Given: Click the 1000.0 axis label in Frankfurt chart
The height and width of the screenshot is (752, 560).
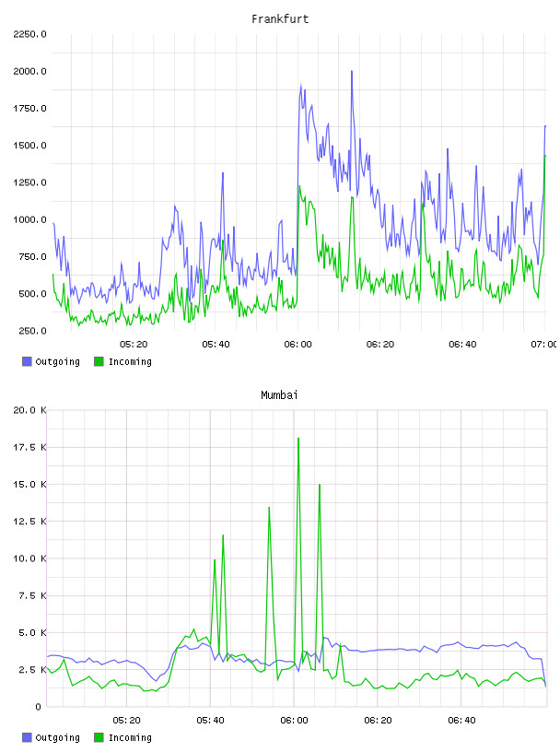Looking at the screenshot, I should coord(29,219).
